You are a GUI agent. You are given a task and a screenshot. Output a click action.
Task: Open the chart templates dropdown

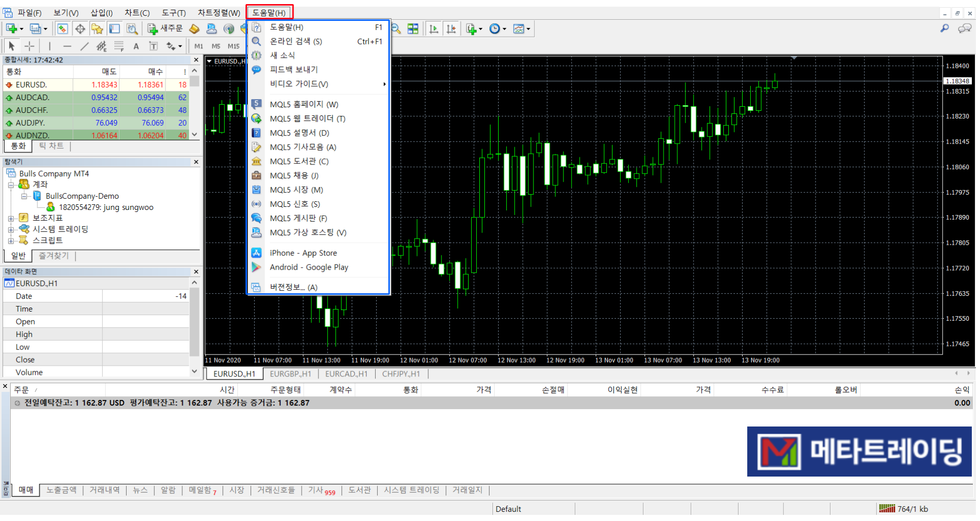pyautogui.click(x=521, y=29)
